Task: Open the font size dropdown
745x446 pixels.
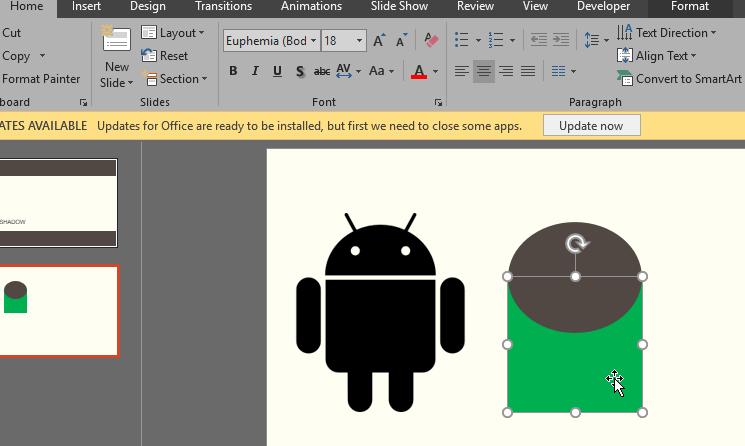Action: [360, 41]
